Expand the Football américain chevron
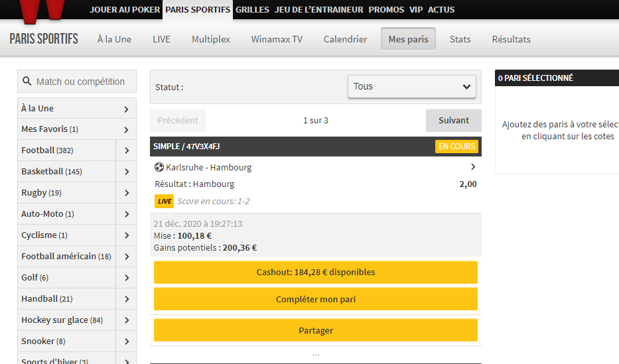 [126, 257]
